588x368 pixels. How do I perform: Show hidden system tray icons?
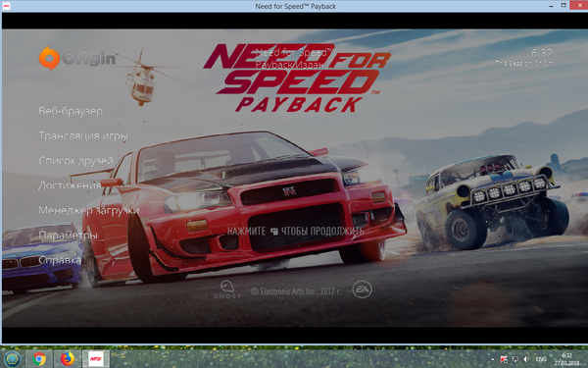point(492,360)
